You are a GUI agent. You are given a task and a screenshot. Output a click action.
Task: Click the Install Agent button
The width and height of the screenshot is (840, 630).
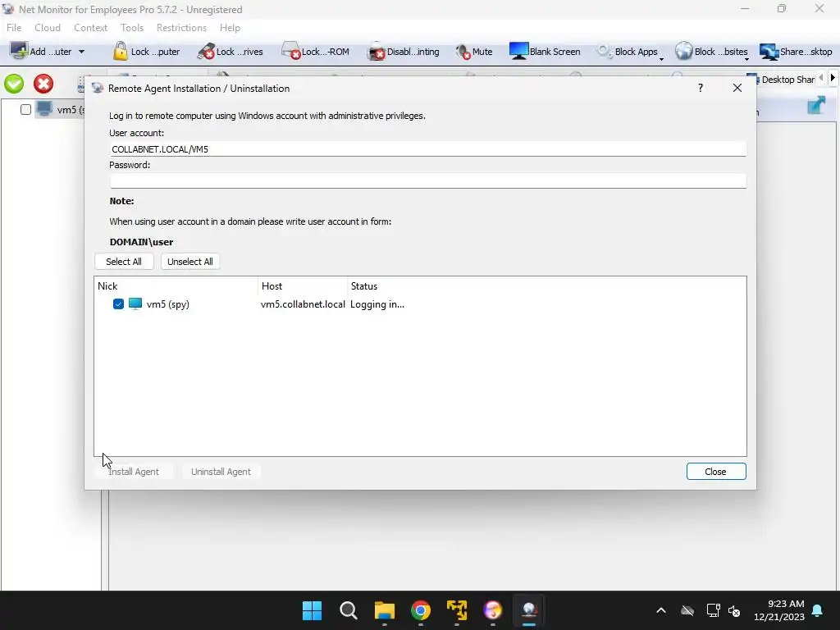pos(134,472)
